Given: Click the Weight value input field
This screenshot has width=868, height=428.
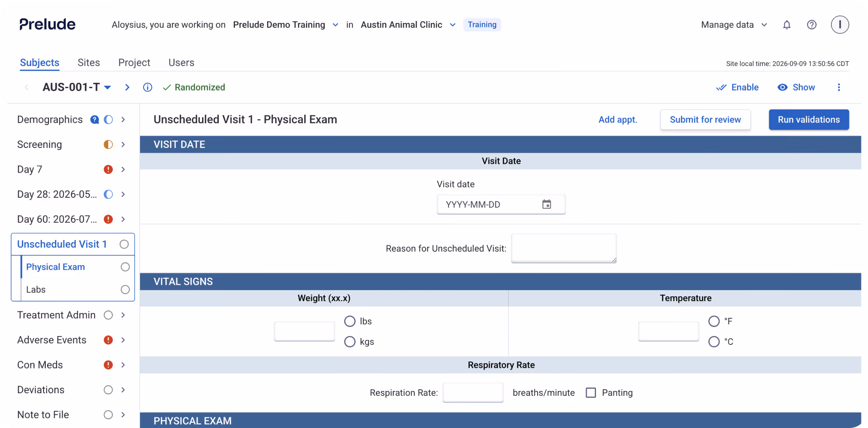Looking at the screenshot, I should coord(305,331).
